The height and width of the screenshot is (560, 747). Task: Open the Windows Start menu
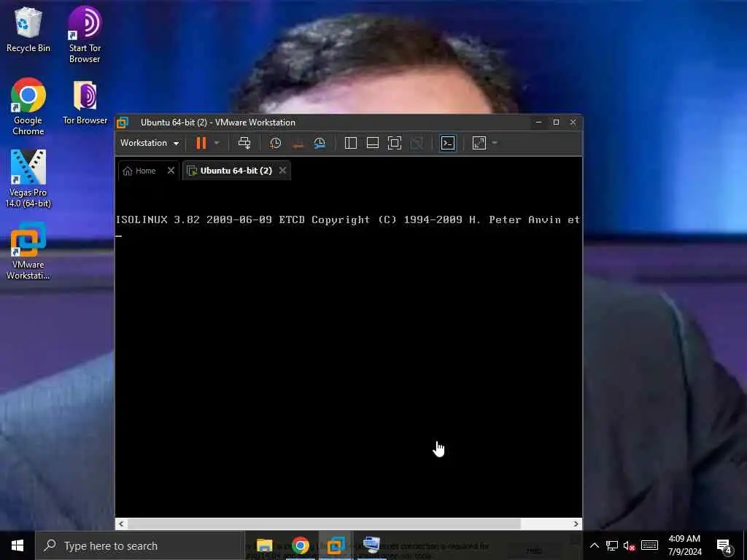(x=18, y=545)
